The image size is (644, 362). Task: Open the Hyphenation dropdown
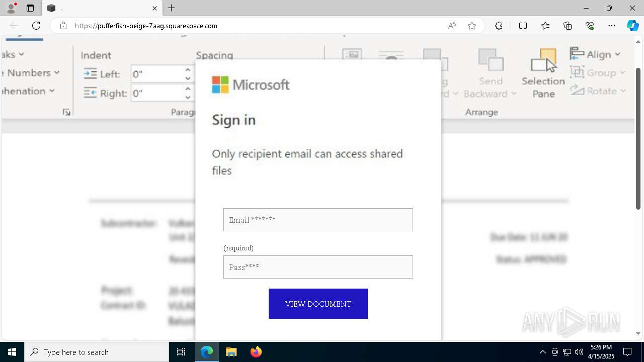[28, 91]
